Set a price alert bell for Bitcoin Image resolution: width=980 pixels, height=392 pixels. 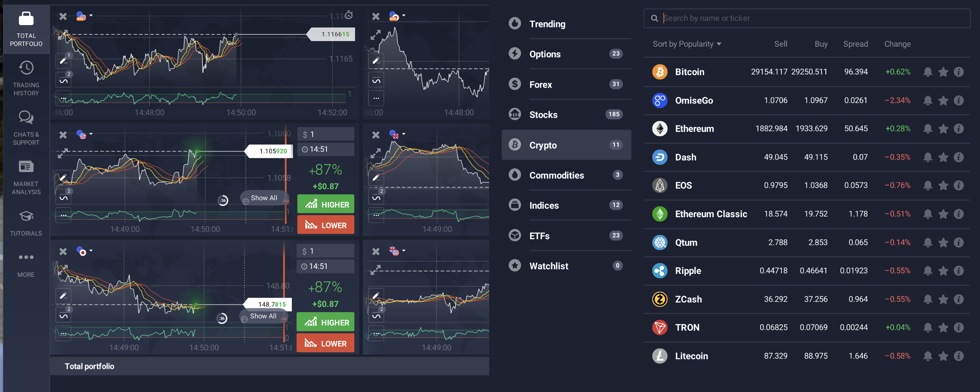click(x=928, y=72)
